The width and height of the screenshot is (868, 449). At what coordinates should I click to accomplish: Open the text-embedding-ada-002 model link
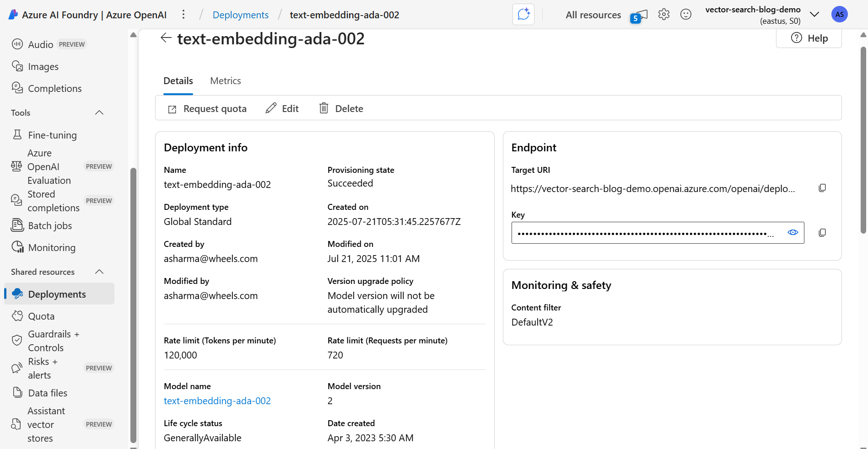click(x=217, y=401)
